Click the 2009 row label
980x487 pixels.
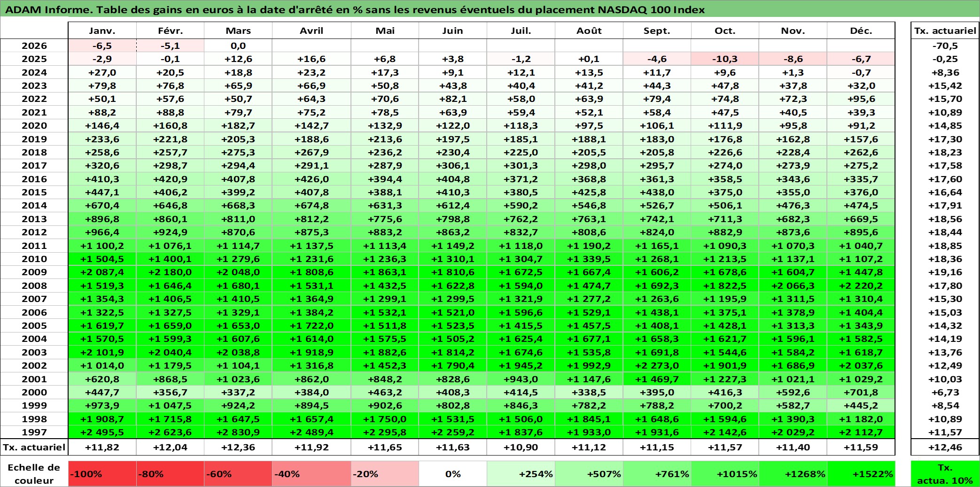(x=34, y=272)
